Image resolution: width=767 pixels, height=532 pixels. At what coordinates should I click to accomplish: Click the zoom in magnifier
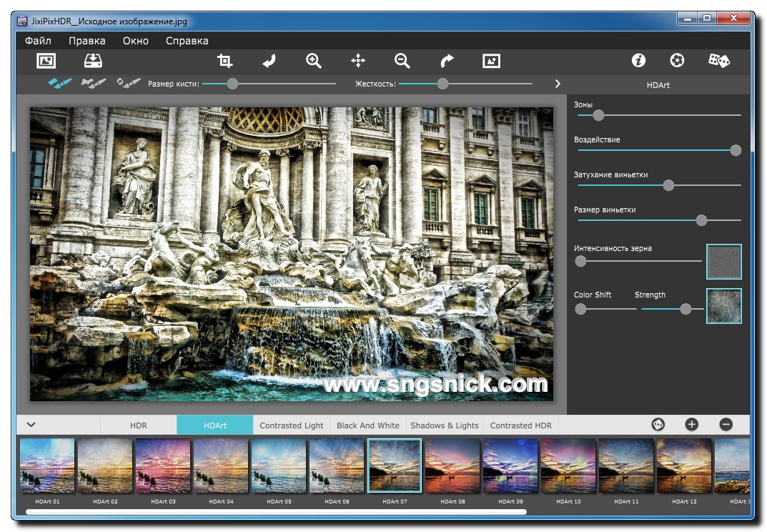pos(314,61)
